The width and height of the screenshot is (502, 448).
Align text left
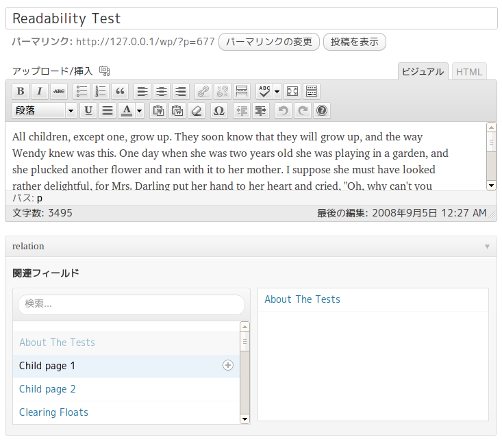[x=142, y=91]
